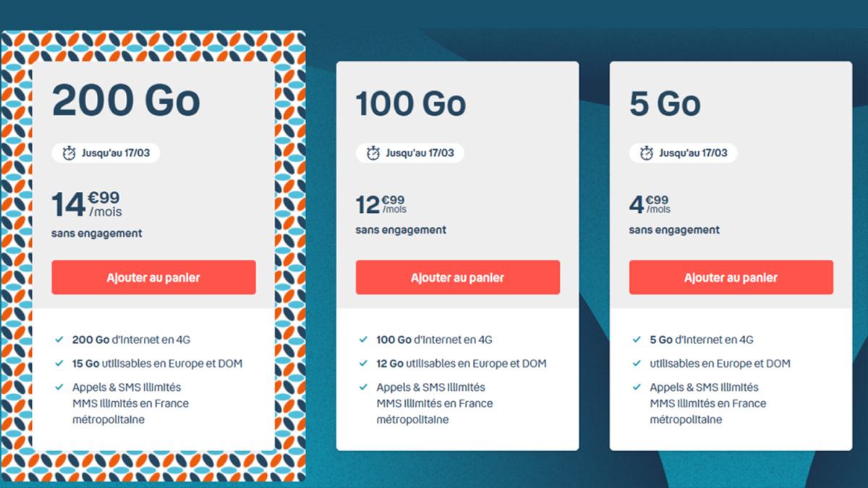Click the 14€99 per month price
Screen dimensions: 868x488
click(87, 203)
